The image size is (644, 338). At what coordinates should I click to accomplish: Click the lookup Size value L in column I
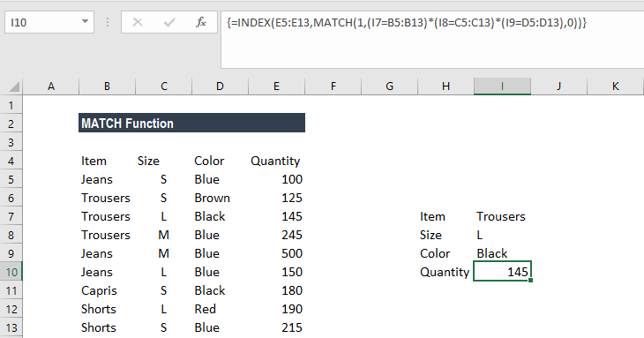click(x=479, y=235)
